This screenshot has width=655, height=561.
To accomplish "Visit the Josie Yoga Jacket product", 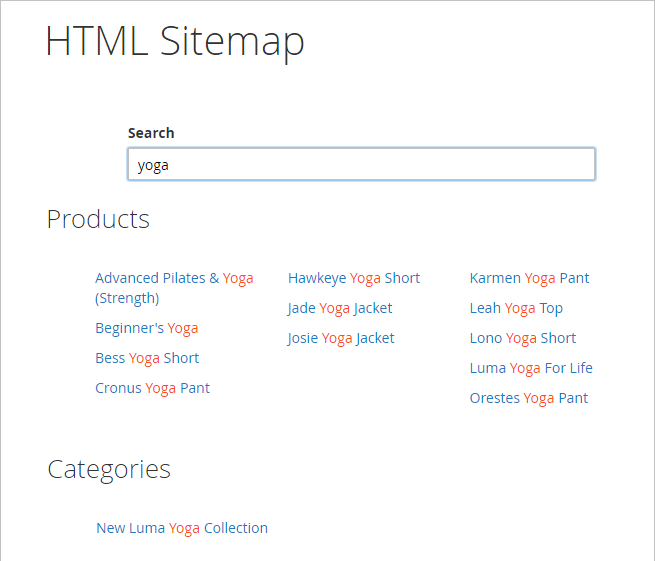I will 340,338.
